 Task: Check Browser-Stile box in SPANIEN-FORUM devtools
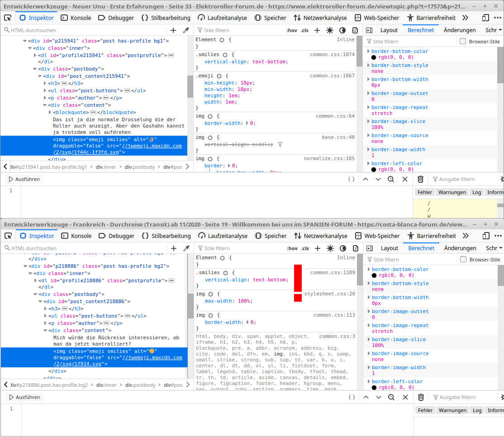[x=463, y=260]
